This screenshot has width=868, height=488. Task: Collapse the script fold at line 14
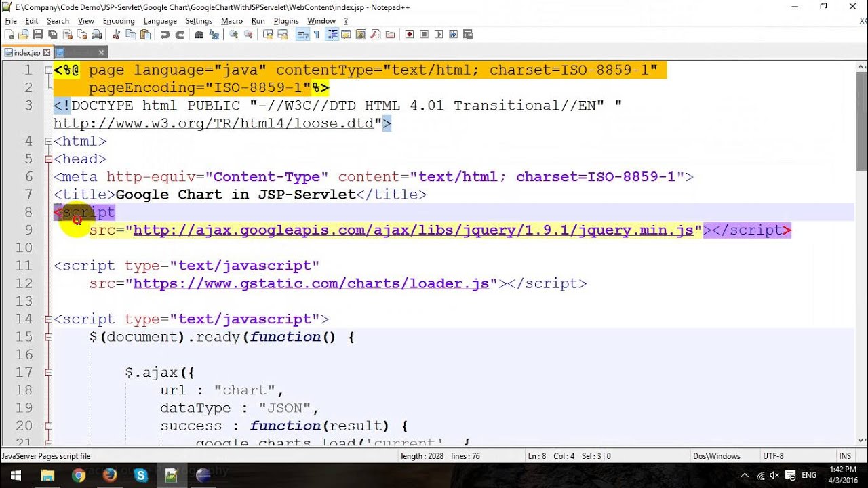(48, 319)
